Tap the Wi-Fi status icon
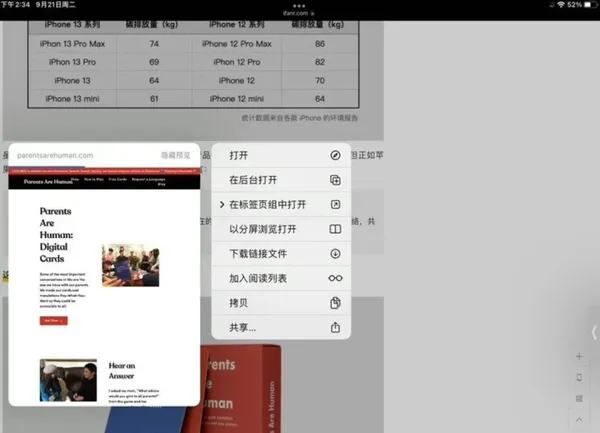600x433 pixels. tap(561, 5)
